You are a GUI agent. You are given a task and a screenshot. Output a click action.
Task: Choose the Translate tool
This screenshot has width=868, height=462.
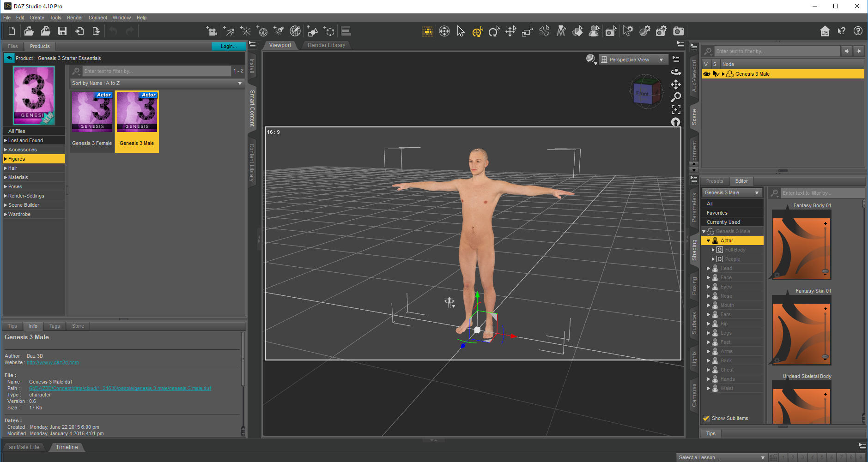click(x=510, y=31)
